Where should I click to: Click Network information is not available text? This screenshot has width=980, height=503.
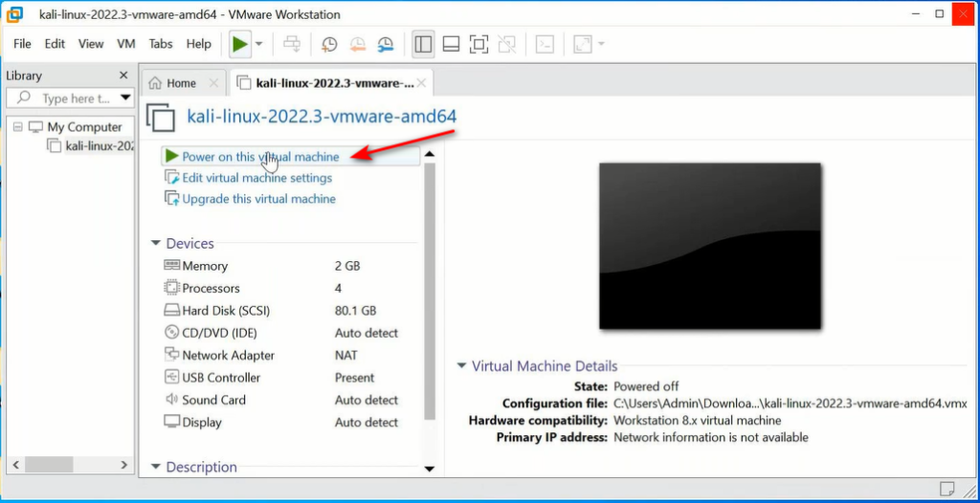[x=711, y=437]
